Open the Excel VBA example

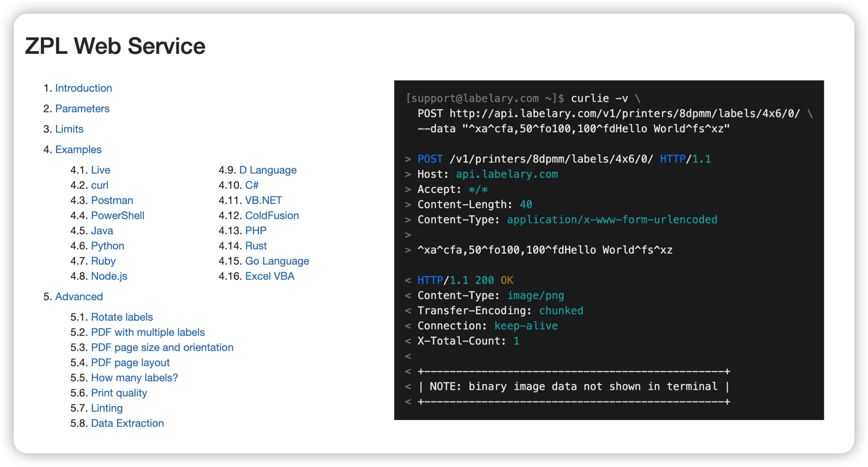click(x=270, y=276)
